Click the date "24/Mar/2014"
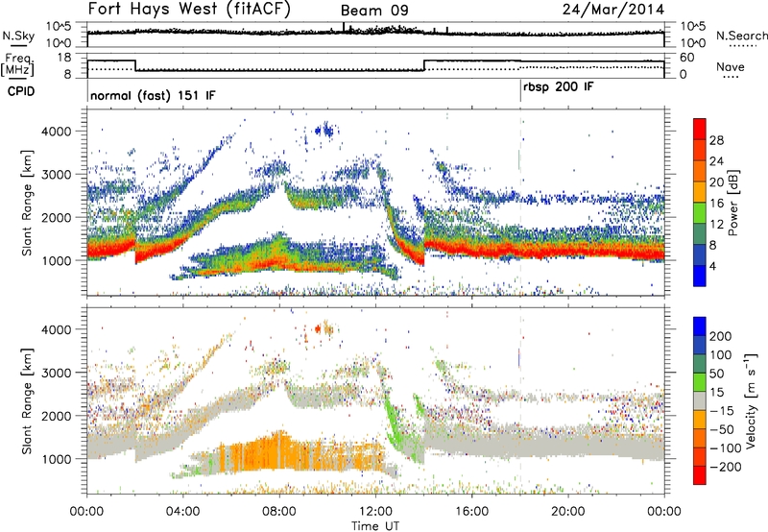This screenshot has height=532, width=768. (x=613, y=10)
